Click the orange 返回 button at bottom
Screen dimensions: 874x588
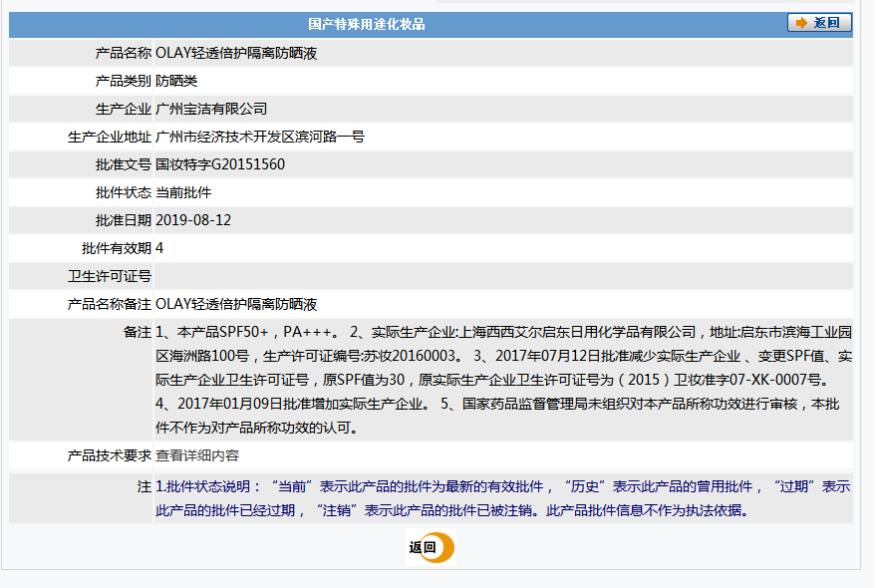[x=431, y=547]
